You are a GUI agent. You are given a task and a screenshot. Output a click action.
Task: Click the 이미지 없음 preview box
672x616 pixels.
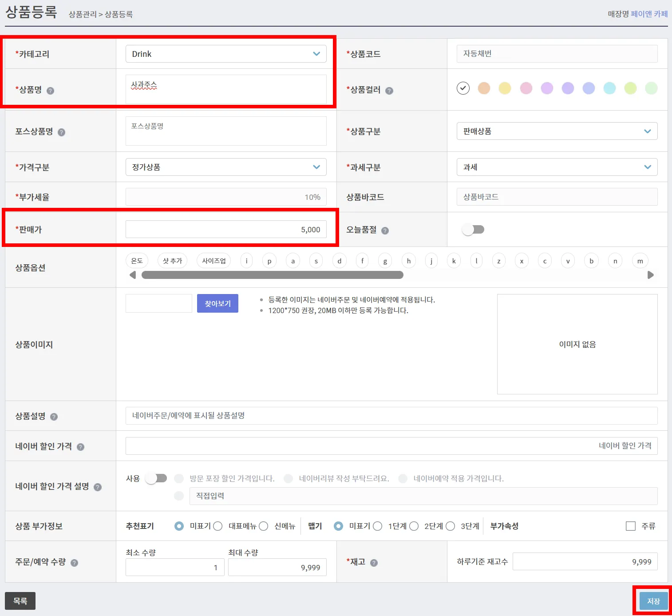[577, 344]
